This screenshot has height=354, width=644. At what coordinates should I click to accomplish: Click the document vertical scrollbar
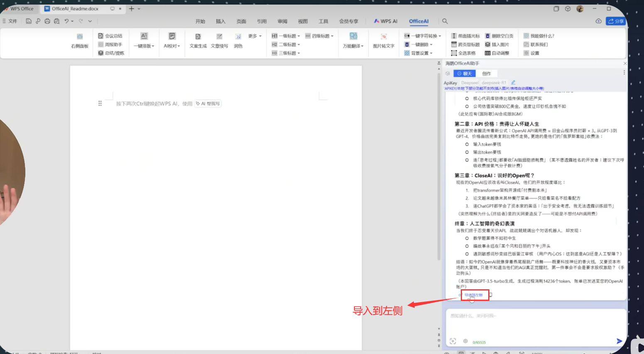pos(439,166)
